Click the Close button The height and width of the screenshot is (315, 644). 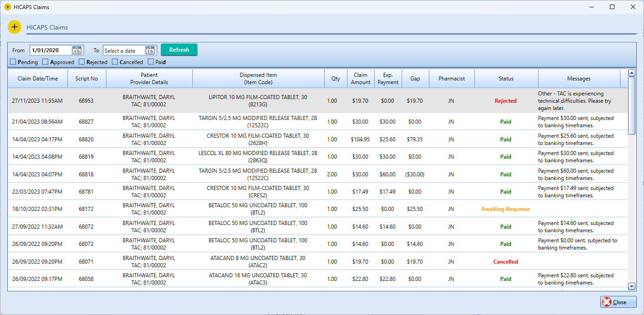[619, 301]
